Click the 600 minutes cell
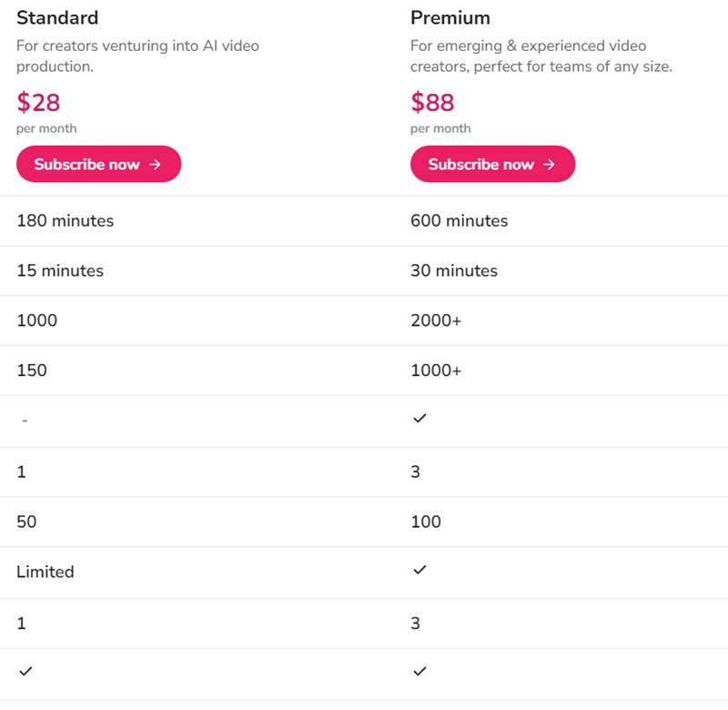The image size is (728, 710). [460, 220]
